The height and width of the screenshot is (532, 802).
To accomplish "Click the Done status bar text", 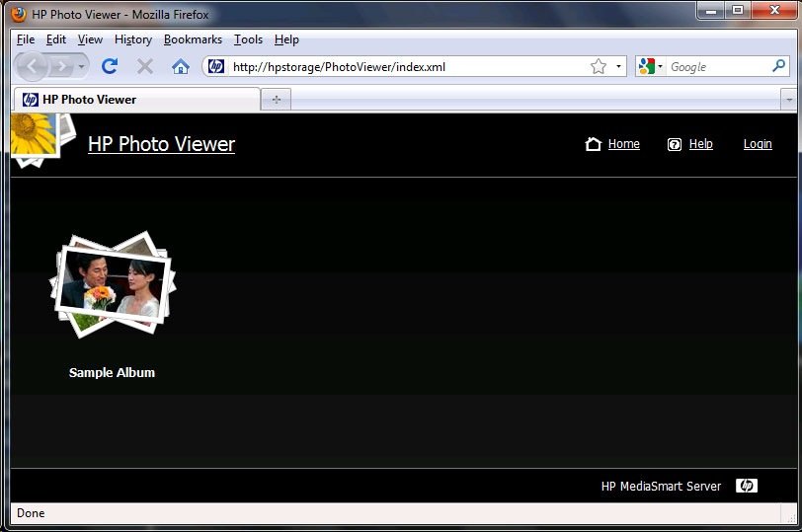I will 31,513.
